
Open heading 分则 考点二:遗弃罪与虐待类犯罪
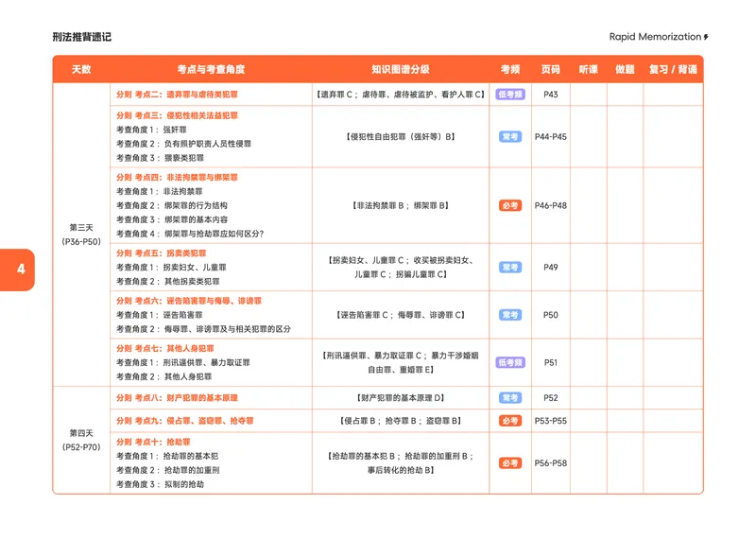[177, 95]
